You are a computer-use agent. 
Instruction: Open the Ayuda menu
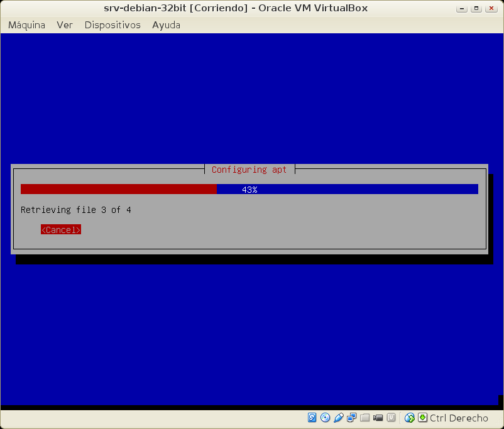(x=166, y=25)
